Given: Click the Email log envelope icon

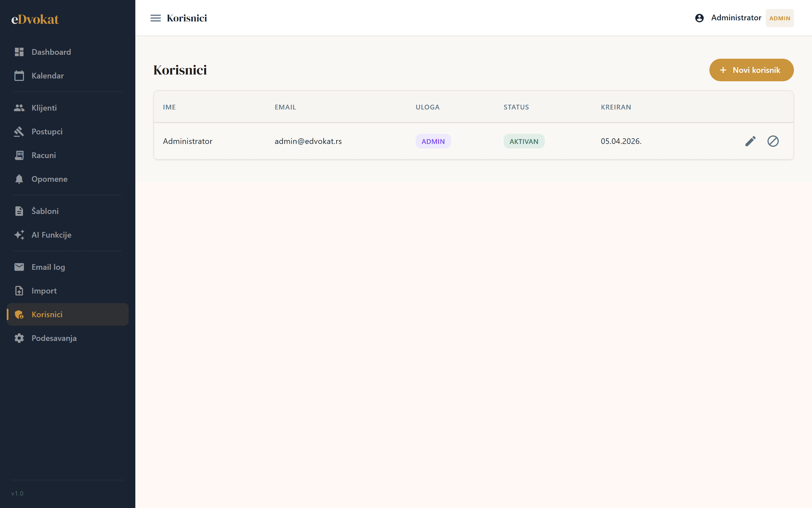Looking at the screenshot, I should (x=19, y=267).
